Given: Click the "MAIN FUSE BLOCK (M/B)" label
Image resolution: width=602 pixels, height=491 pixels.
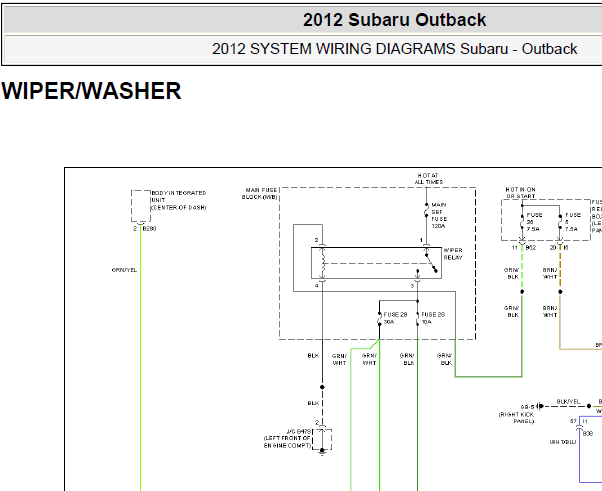Looking at the screenshot, I should pos(260,193).
